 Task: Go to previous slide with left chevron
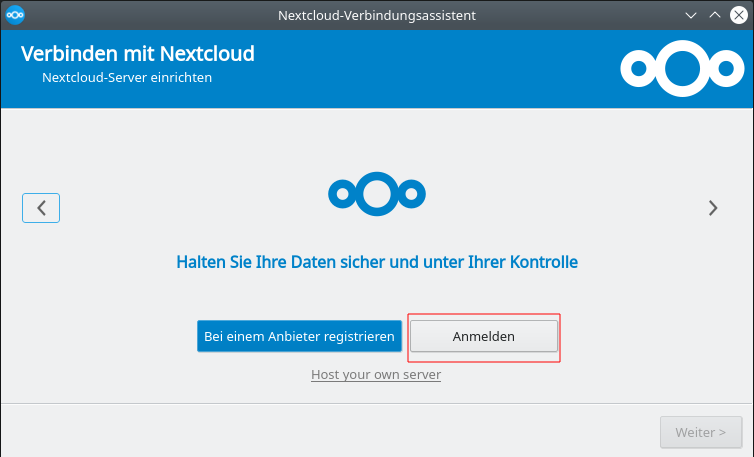pos(41,208)
